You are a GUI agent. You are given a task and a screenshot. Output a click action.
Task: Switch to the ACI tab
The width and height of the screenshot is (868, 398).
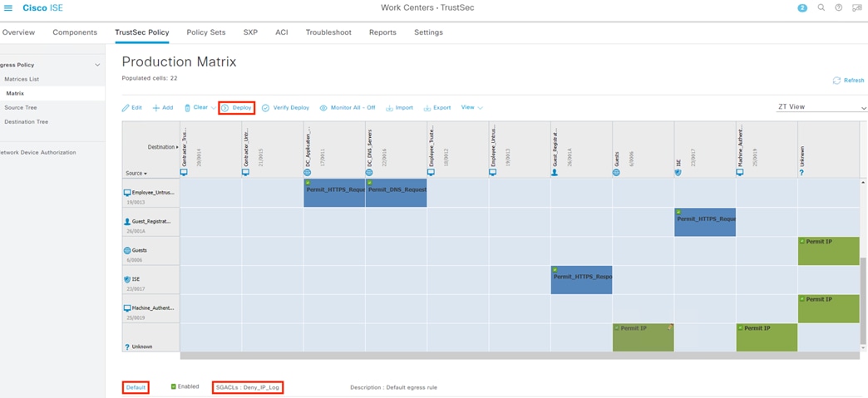[282, 32]
